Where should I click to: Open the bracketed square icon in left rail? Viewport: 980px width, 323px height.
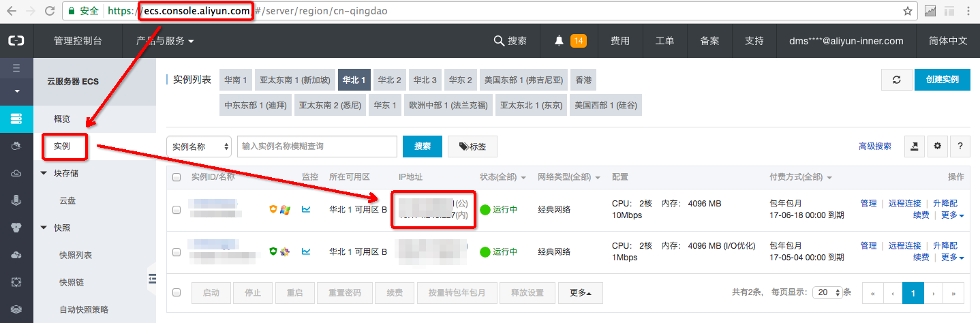[16, 282]
